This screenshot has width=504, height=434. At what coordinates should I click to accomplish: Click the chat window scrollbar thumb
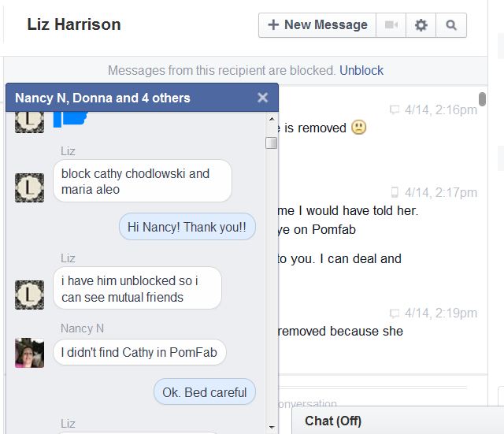(272, 143)
